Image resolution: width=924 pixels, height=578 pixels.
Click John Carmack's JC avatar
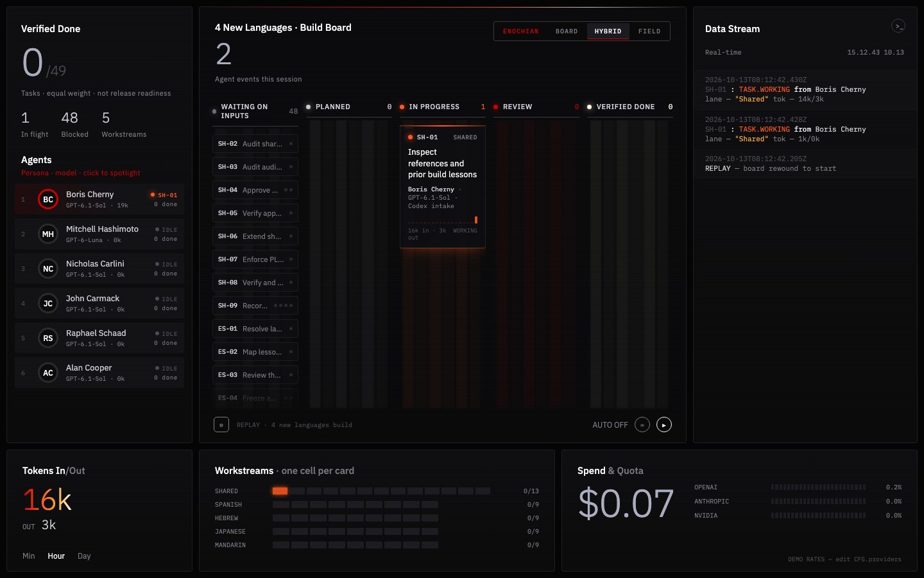[48, 303]
